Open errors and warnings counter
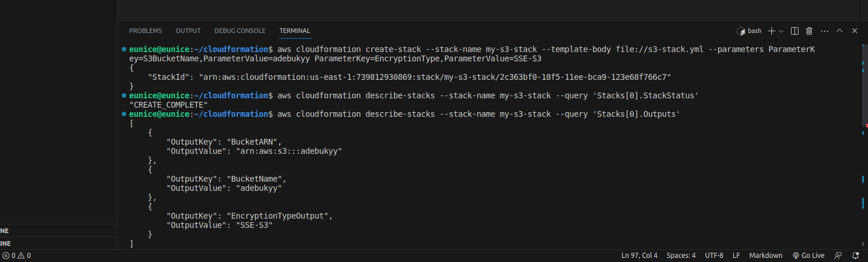868x262 pixels. pos(17,256)
